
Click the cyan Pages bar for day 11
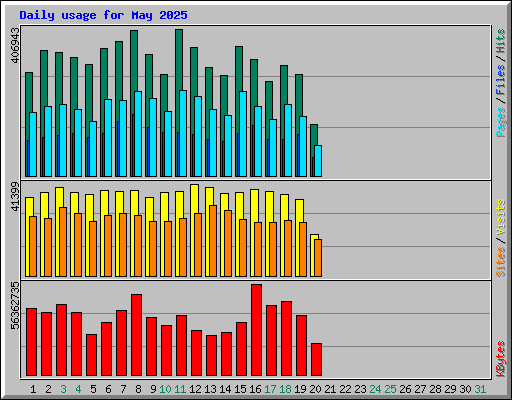183,133
